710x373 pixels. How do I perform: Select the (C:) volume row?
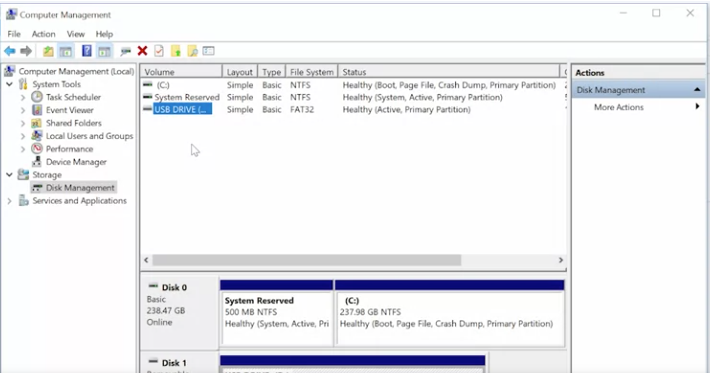tap(353, 85)
